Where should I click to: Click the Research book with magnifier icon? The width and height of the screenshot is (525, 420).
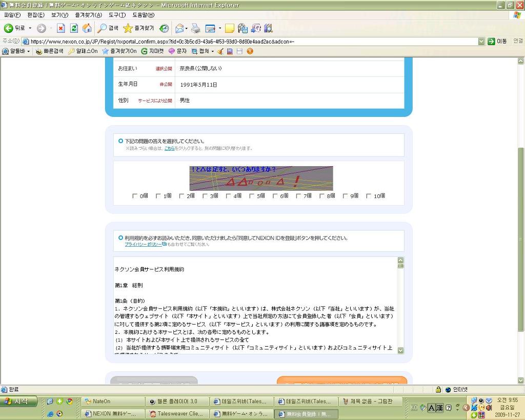pyautogui.click(x=268, y=29)
